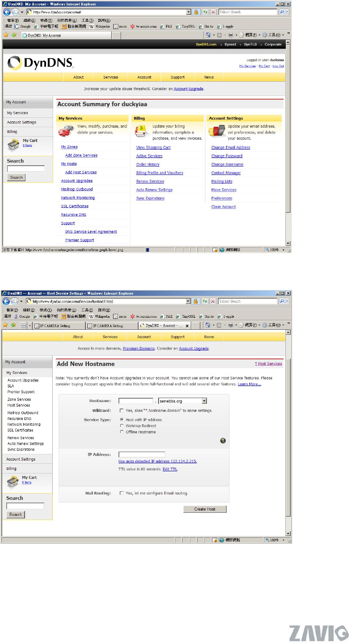Click My Services toolbox icon in Account Summary
The image size is (351, 644).
tap(67, 131)
